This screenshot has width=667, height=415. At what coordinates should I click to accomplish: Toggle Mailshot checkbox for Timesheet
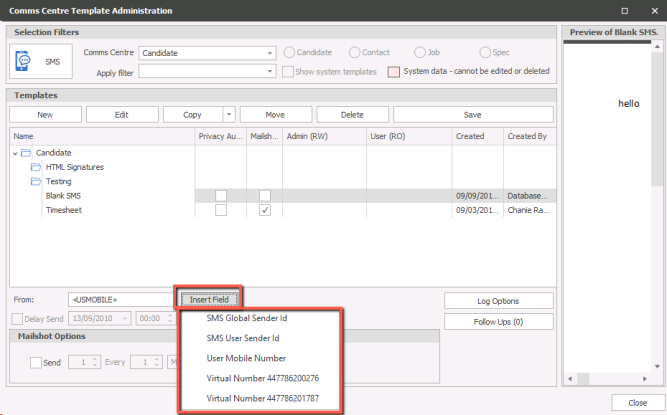pyautogui.click(x=265, y=211)
